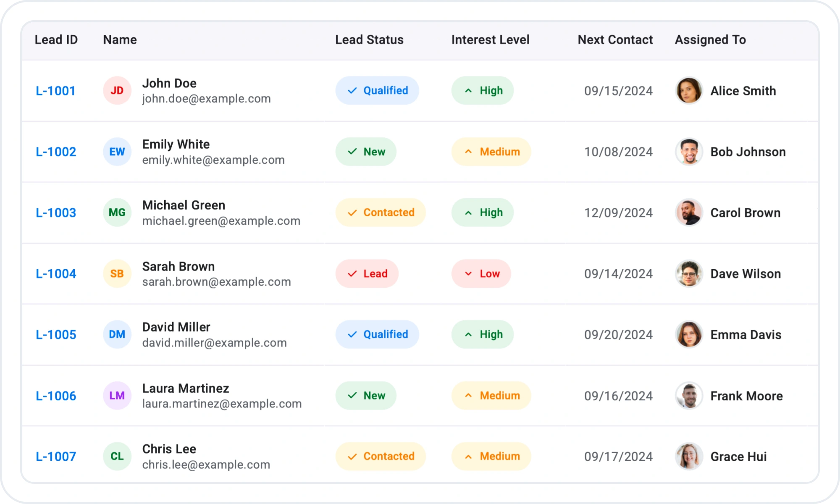
Task: Open lead L-1005 link
Action: (x=56, y=334)
